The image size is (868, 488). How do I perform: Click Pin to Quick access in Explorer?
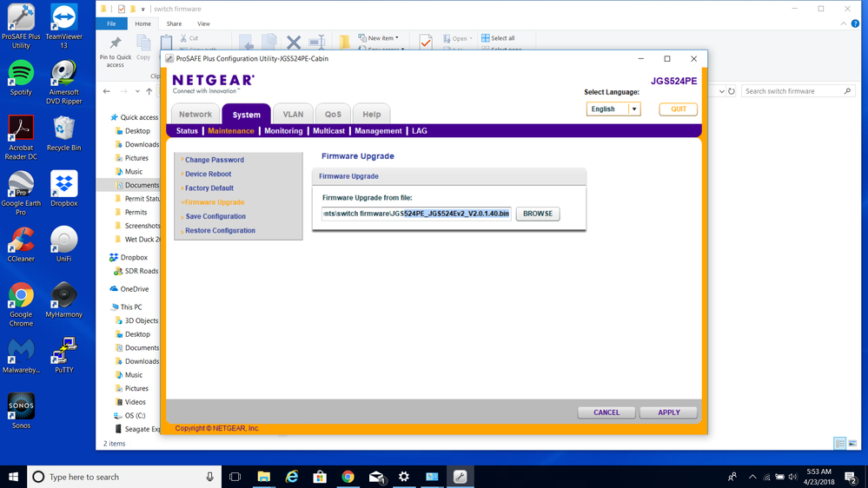(116, 53)
